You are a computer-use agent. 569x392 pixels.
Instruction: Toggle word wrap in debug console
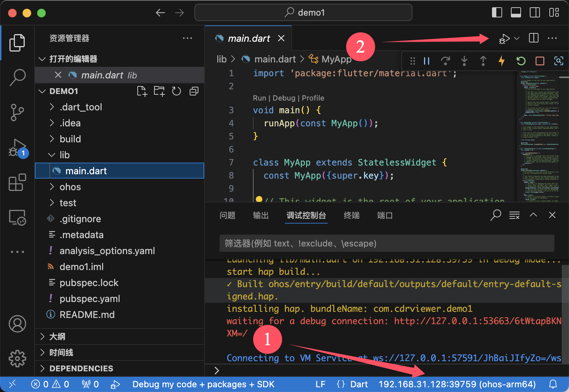coord(514,215)
